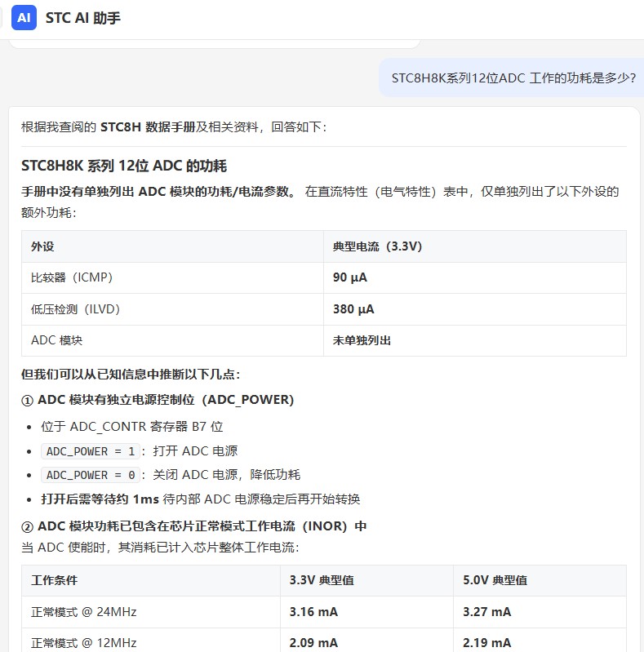Click the STC AI 助手 title
Screen dimensions: 644x652
82,18
